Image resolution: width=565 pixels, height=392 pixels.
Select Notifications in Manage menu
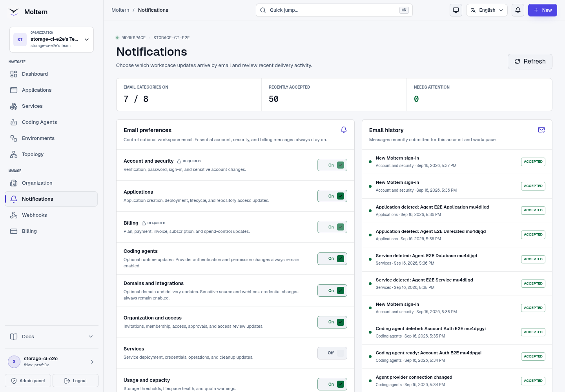(51, 199)
